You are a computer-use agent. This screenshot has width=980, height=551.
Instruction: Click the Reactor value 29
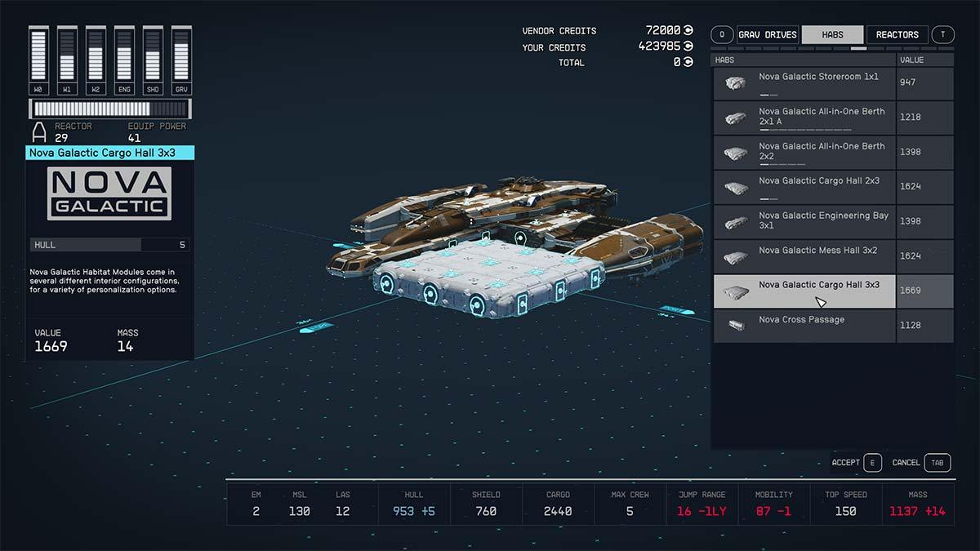(x=61, y=138)
